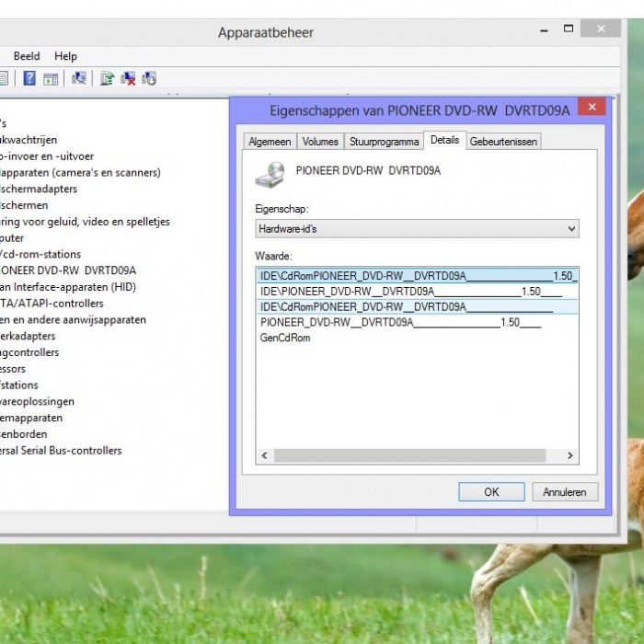Switch to the Stuurprogramma tab
The height and width of the screenshot is (644, 644).
tap(384, 142)
